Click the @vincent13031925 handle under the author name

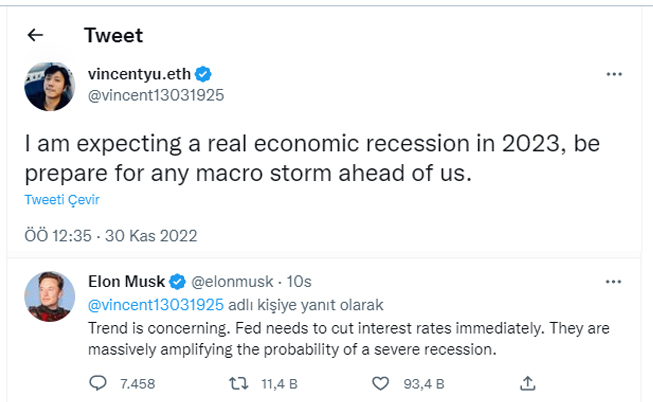point(155,95)
